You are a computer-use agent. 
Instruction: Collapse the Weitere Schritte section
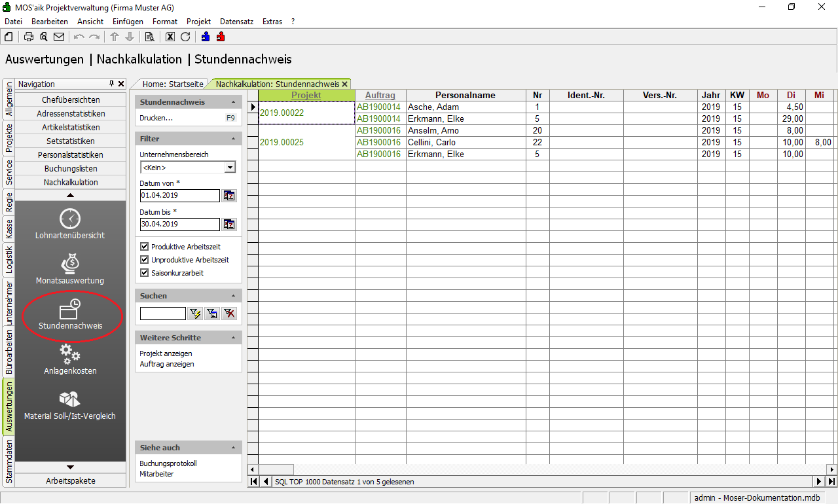click(234, 338)
